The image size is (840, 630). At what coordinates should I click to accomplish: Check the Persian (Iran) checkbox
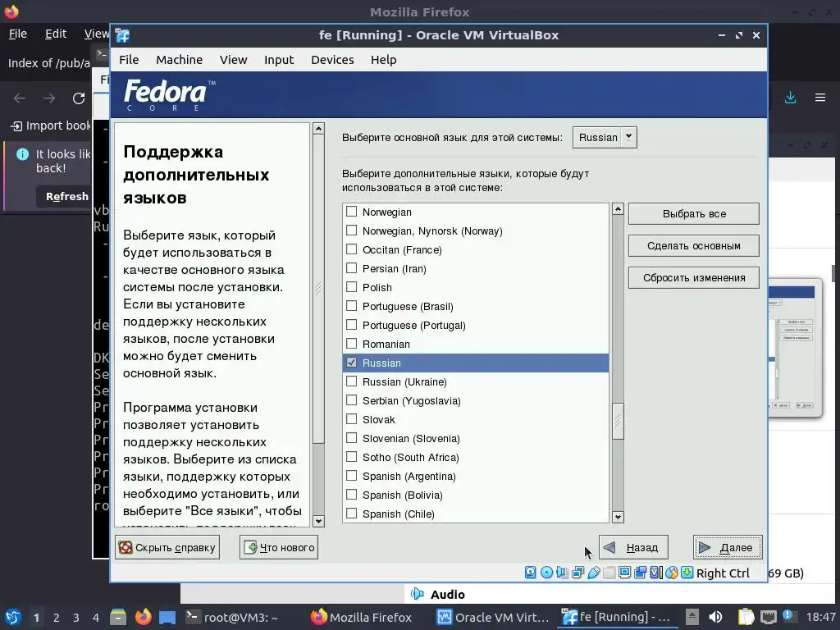351,268
